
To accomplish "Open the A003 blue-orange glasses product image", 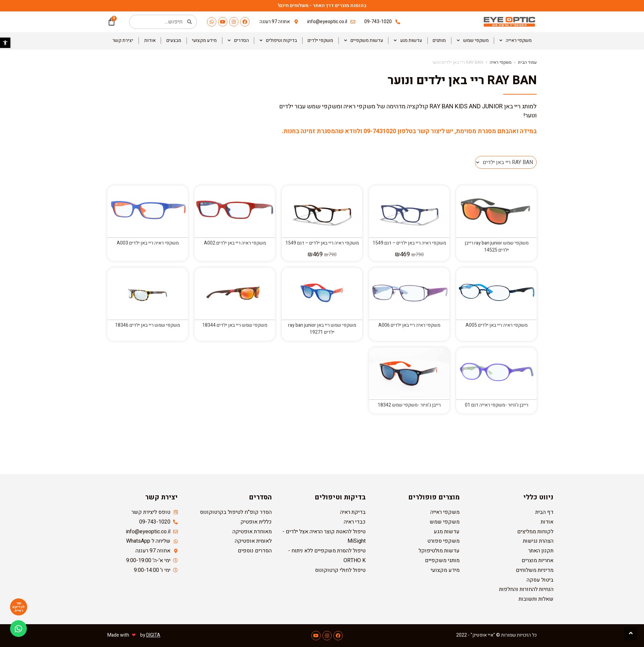I will (x=148, y=211).
